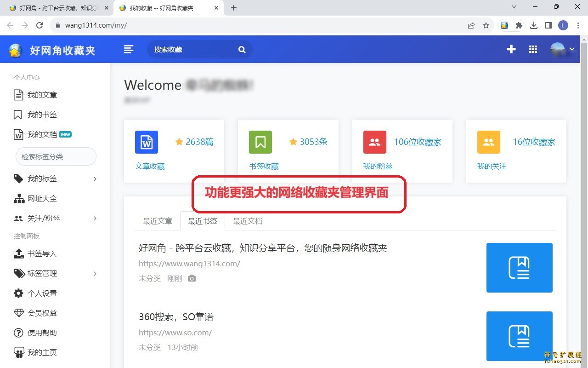Click the 我的书签 bookmark icon
The image size is (588, 368).
point(18,115)
